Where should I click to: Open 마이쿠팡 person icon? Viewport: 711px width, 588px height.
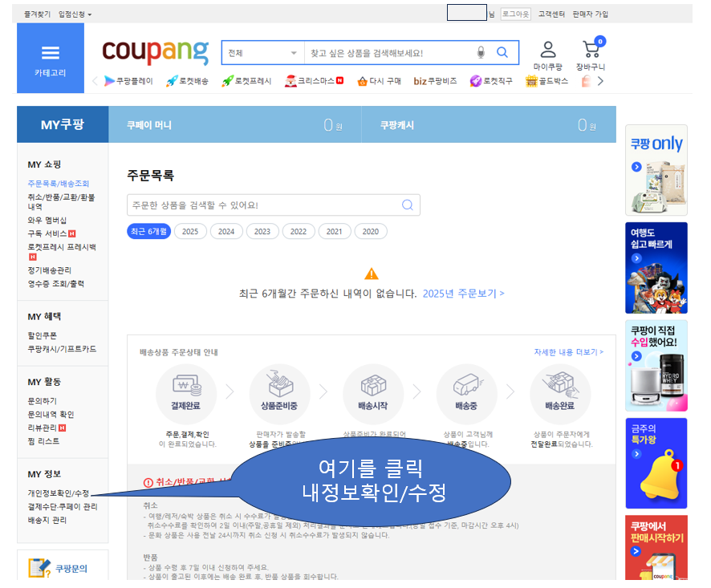[x=548, y=56]
